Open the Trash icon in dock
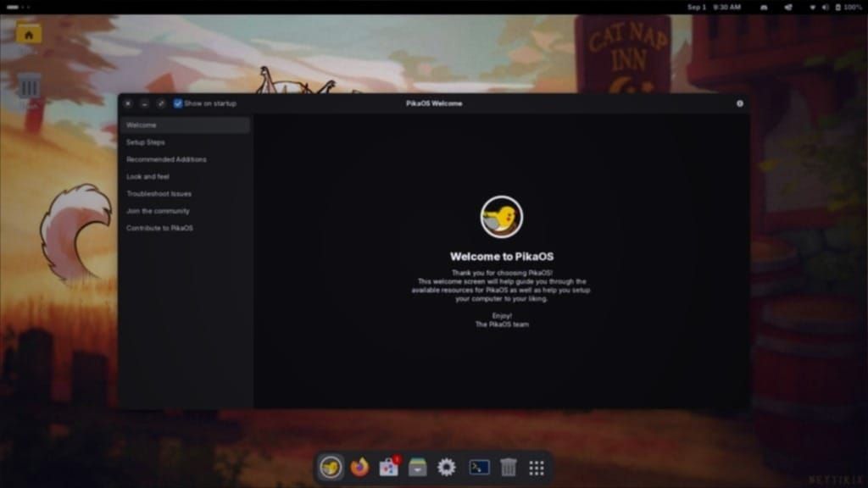This screenshot has height=488, width=868. pyautogui.click(x=509, y=468)
